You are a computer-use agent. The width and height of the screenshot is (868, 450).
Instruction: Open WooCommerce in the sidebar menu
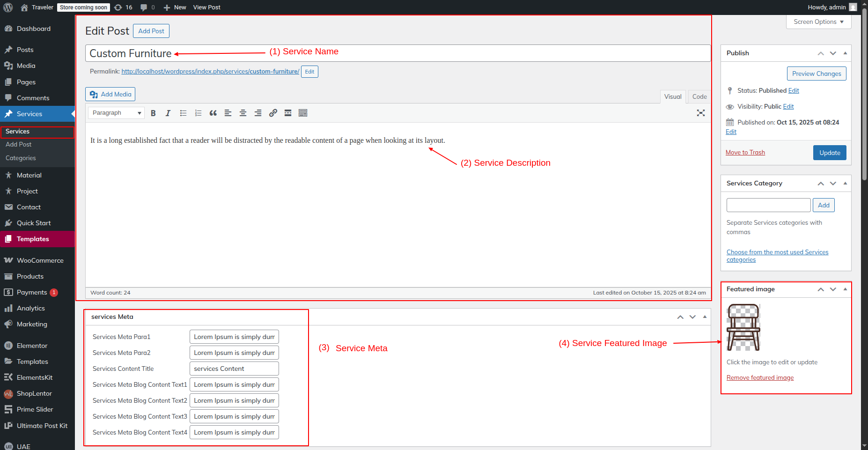[40, 260]
